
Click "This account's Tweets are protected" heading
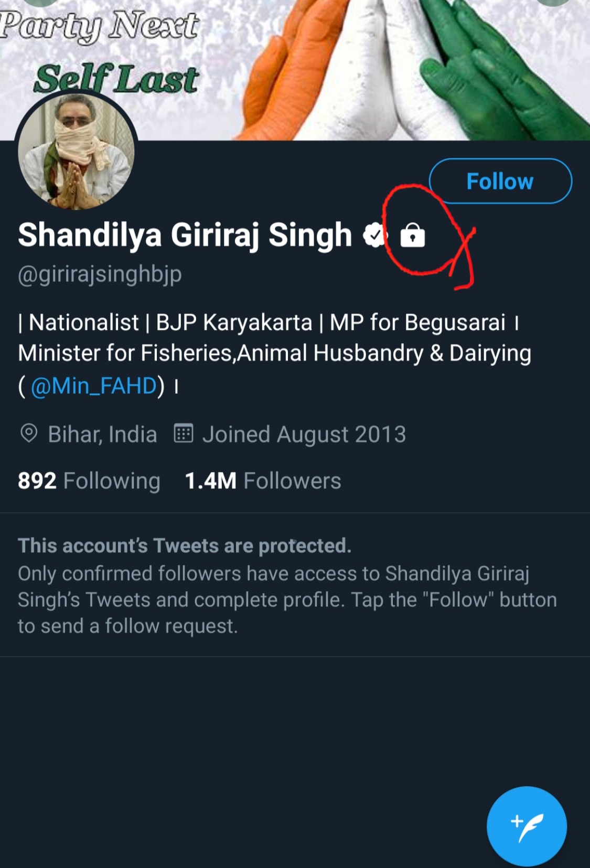[185, 545]
